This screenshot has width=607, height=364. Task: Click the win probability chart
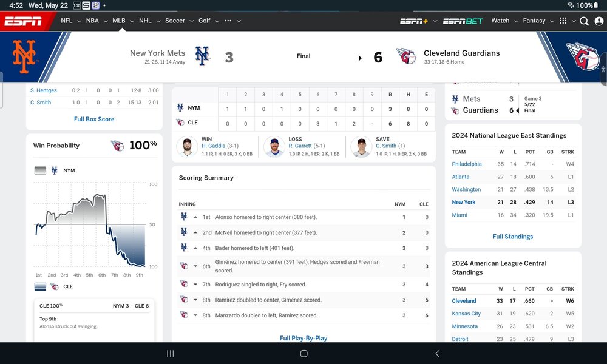[90, 226]
